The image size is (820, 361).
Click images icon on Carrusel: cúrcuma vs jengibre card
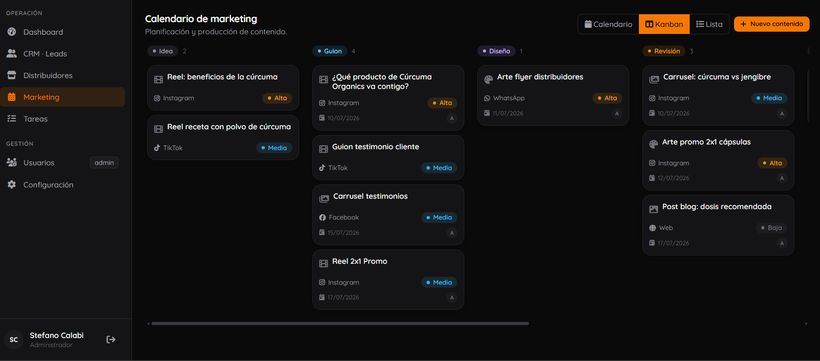tap(654, 80)
